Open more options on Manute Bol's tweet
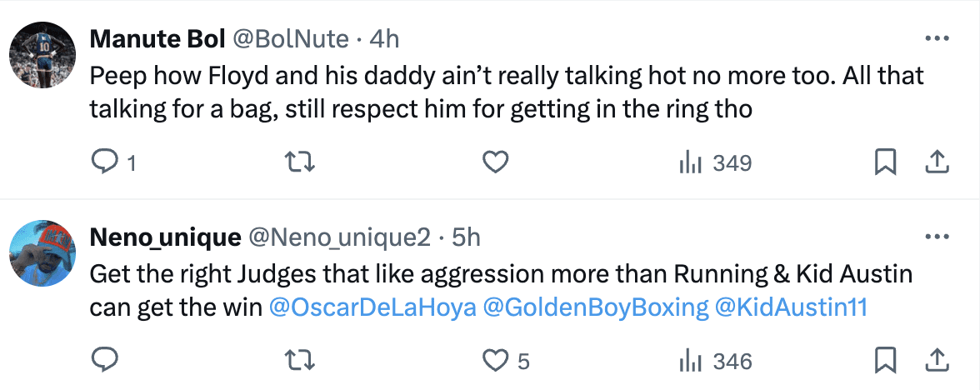 [937, 39]
